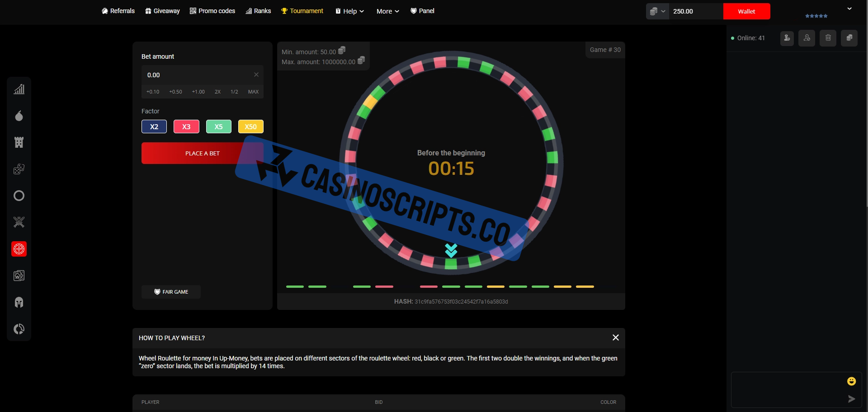Open the crossed swords game icon
The height and width of the screenshot is (412, 868).
pos(19,222)
